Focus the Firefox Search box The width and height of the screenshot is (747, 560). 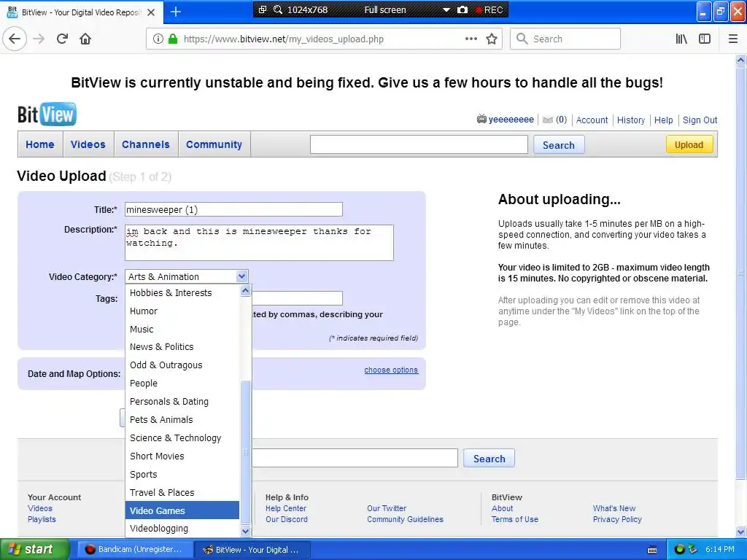(565, 39)
